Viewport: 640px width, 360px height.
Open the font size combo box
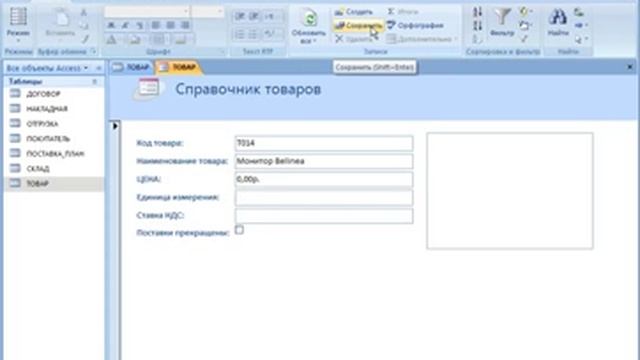[x=207, y=12]
